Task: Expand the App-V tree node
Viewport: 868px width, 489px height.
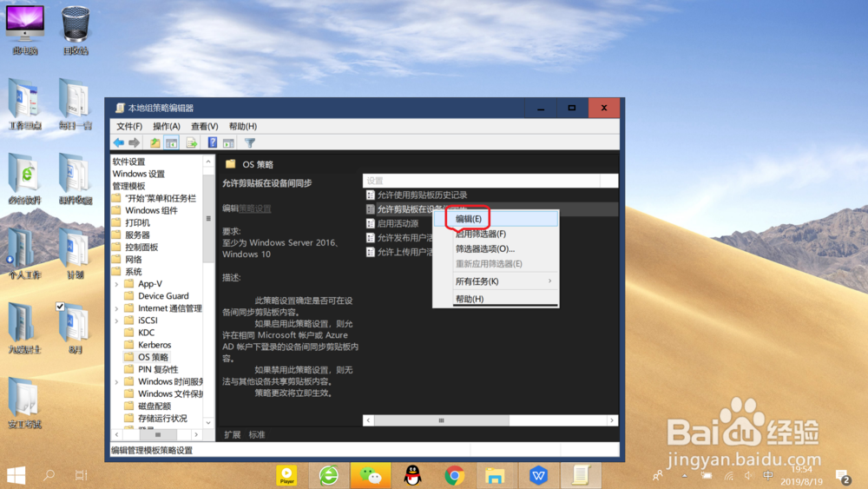Action: tap(117, 284)
